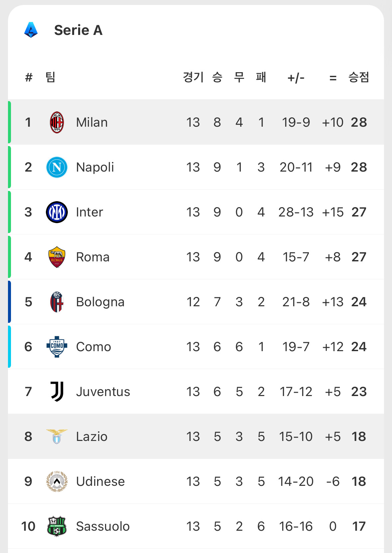Select the Inter club crest

click(x=57, y=212)
